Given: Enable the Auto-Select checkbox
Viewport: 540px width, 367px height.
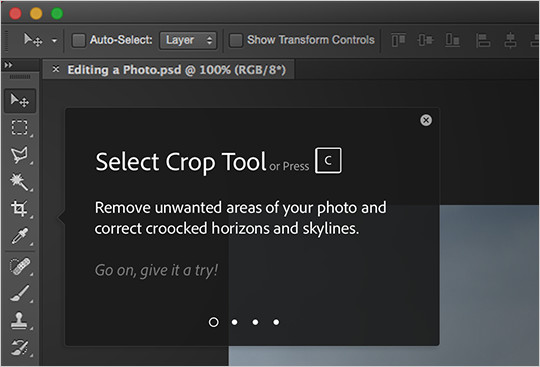Looking at the screenshot, I should pyautogui.click(x=79, y=40).
